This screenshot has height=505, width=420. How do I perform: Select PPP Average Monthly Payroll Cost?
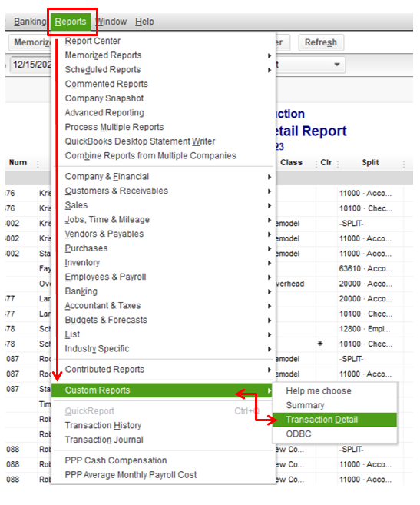pyautogui.click(x=164, y=475)
